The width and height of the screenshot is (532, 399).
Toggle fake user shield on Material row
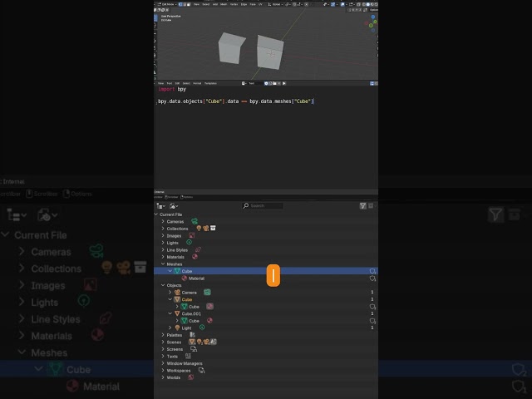372,278
